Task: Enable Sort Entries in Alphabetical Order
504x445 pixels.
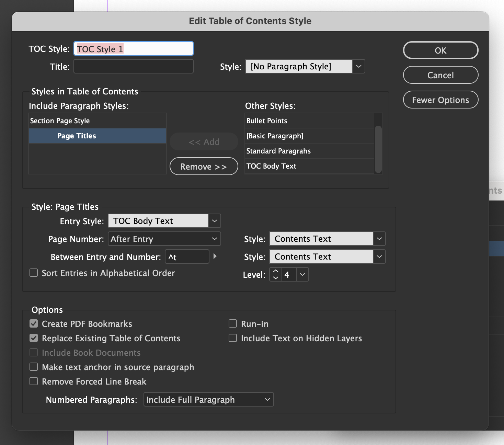Action: [33, 273]
